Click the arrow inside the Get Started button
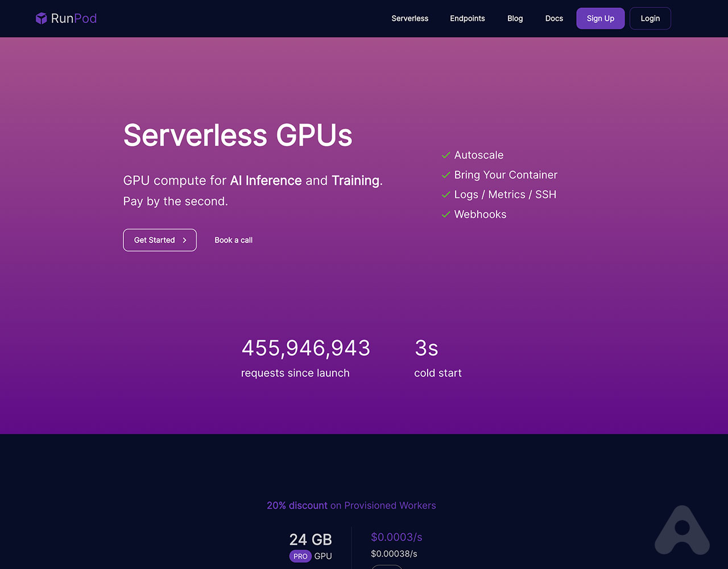Image resolution: width=728 pixels, height=569 pixels. point(183,240)
